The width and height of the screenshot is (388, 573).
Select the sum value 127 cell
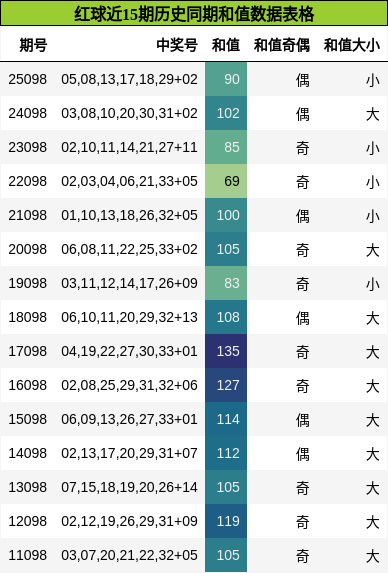point(226,385)
